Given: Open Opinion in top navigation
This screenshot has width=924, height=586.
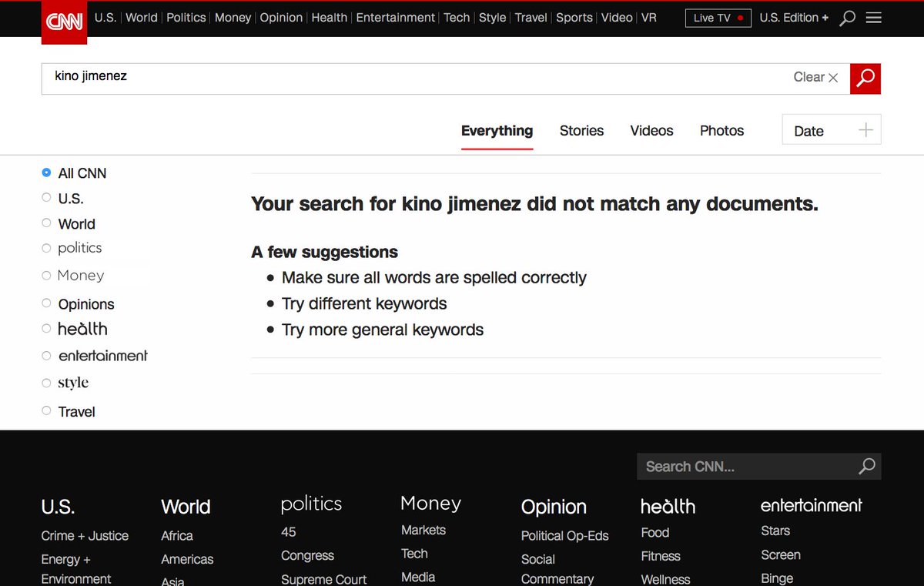Looking at the screenshot, I should [281, 17].
